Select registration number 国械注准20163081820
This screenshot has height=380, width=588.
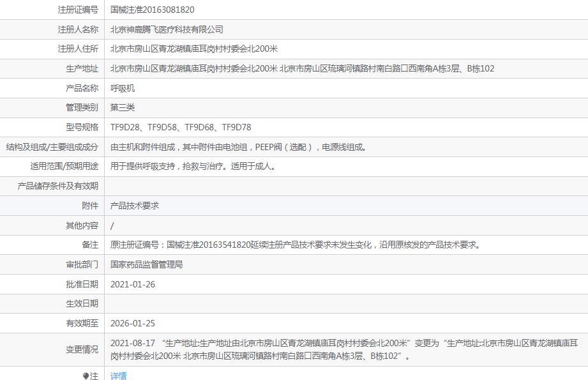click(152, 10)
